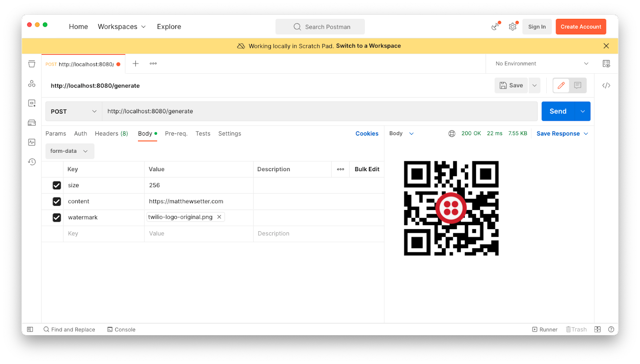Click Sign In

(x=537, y=27)
